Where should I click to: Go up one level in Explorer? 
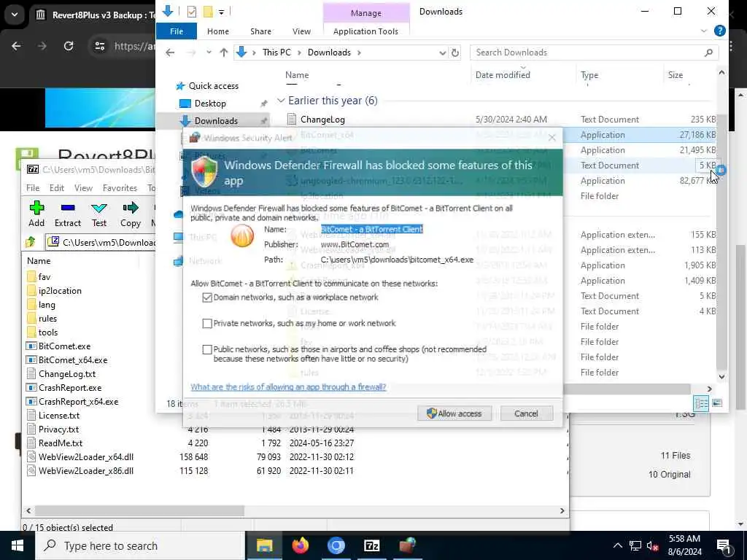[x=223, y=52]
